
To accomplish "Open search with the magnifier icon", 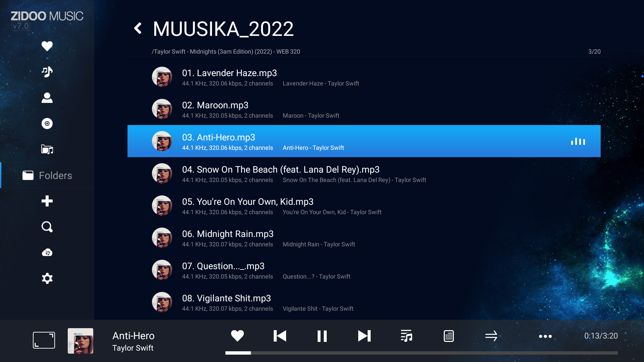I will (x=47, y=227).
